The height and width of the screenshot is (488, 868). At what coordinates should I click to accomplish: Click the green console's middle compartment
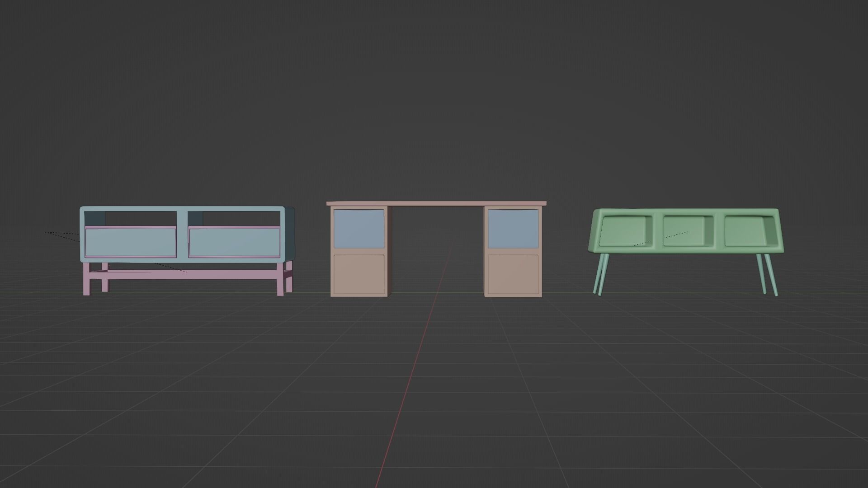pyautogui.click(x=688, y=231)
